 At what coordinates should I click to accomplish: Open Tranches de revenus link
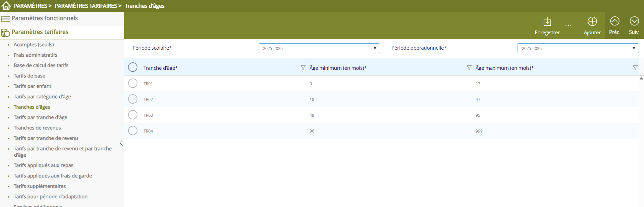click(37, 128)
